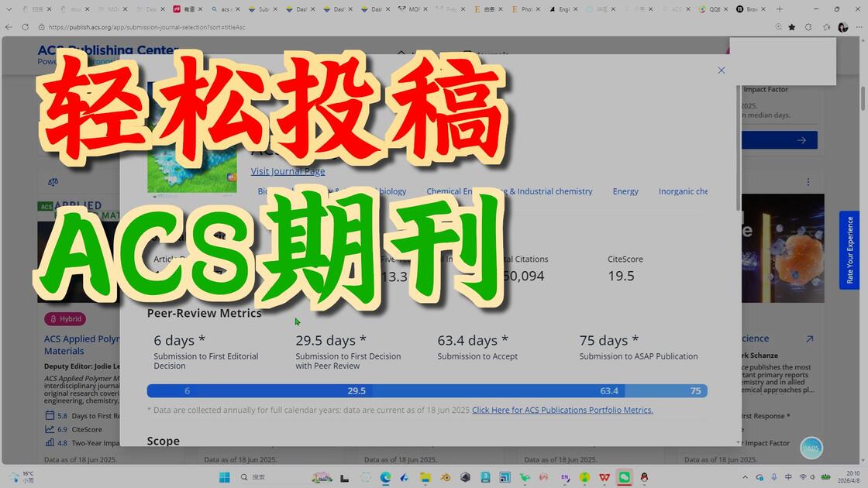Screen dimensions: 868x488
Task: Switch to the 有道 browser tab
Action: (x=188, y=9)
